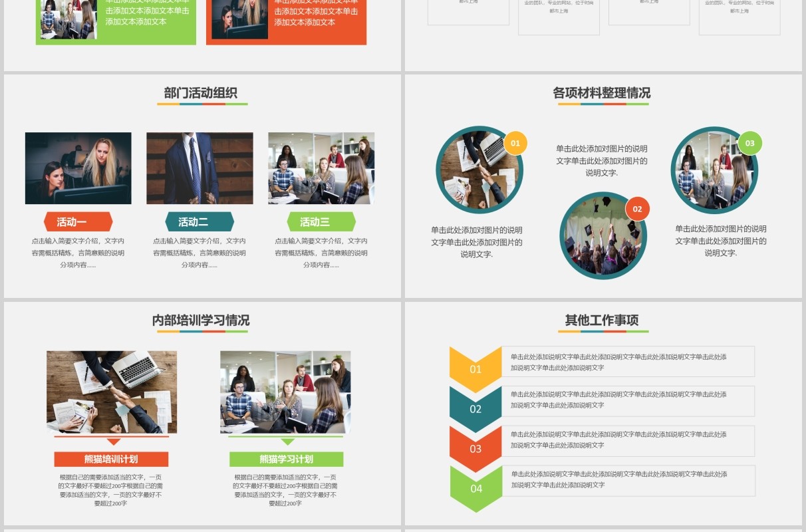Click the teal 活动二 label
Image resolution: width=806 pixels, height=532 pixels.
coord(200,222)
